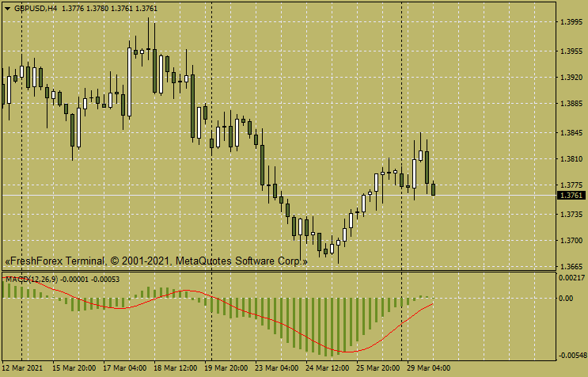
Task: Click the 1.3920 price axis label
Action: [571, 78]
